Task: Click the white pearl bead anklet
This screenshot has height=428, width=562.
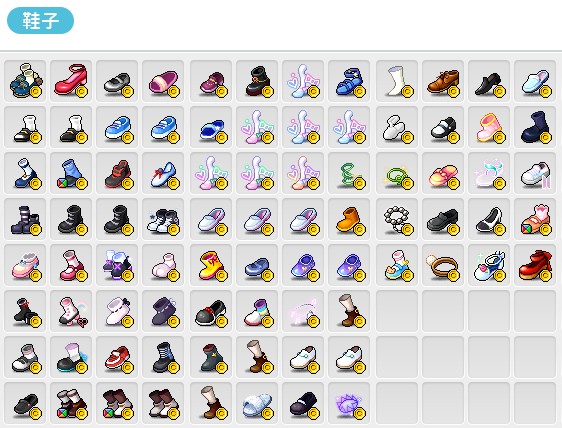Action: click(397, 219)
